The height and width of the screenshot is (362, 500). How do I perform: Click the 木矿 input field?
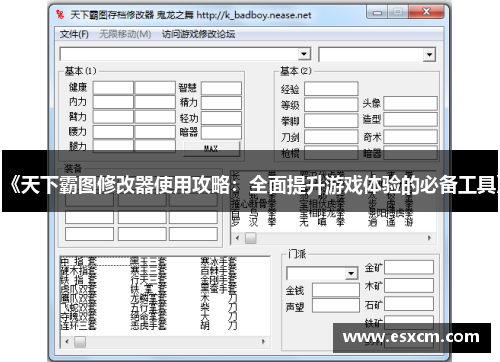tap(409, 286)
